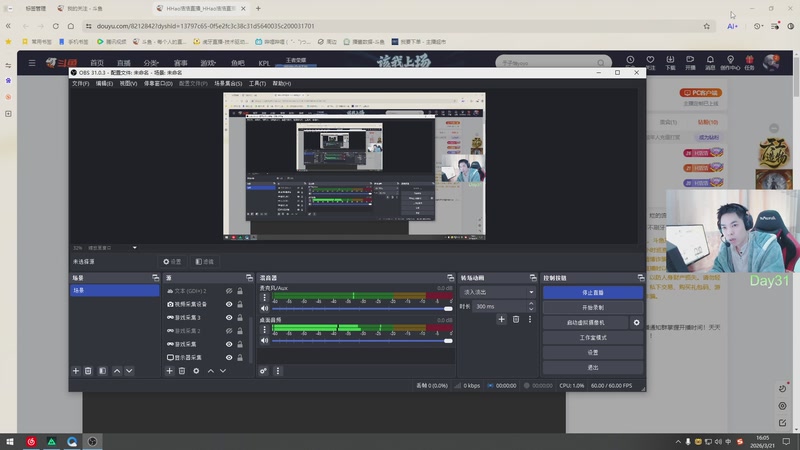This screenshot has height=450, width=800.
Task: Open the 视图(V) menu in OBS
Action: (x=129, y=83)
